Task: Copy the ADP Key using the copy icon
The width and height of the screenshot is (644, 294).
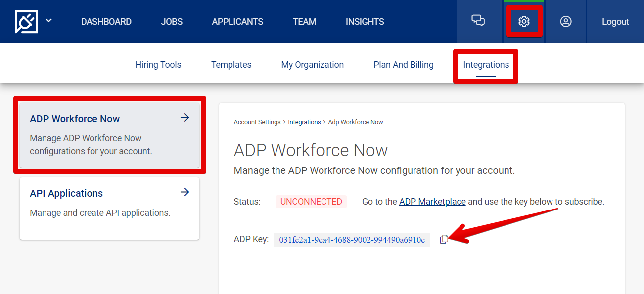Action: [444, 239]
